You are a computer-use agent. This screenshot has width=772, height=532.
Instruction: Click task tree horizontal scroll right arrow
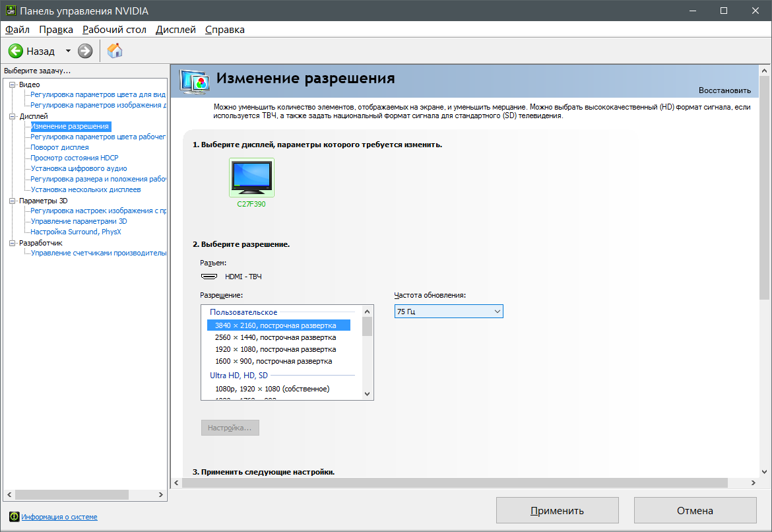[160, 494]
